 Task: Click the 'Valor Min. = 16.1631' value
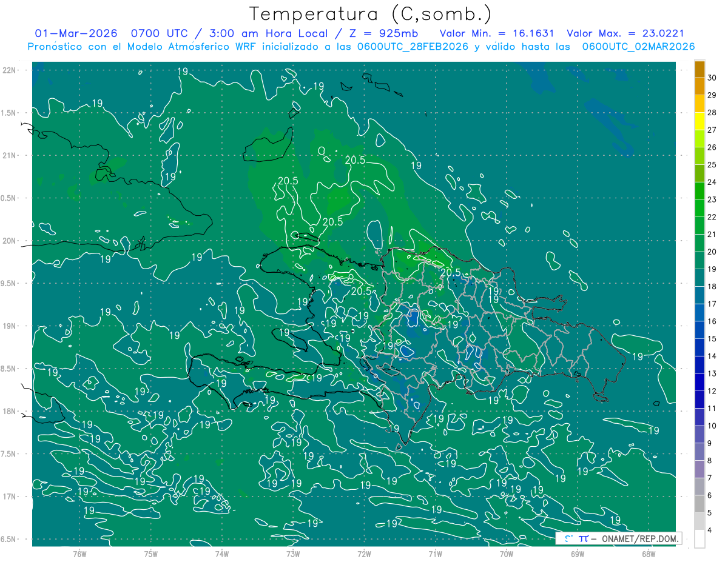coord(497,33)
